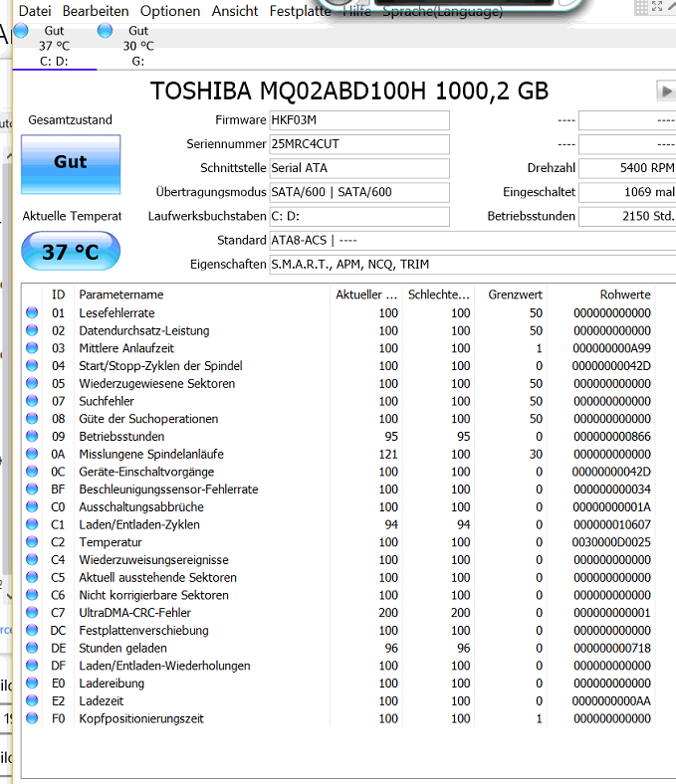Click status icon for Misslungene Spindelanläufe
This screenshot has height=784, width=676.
[32, 454]
